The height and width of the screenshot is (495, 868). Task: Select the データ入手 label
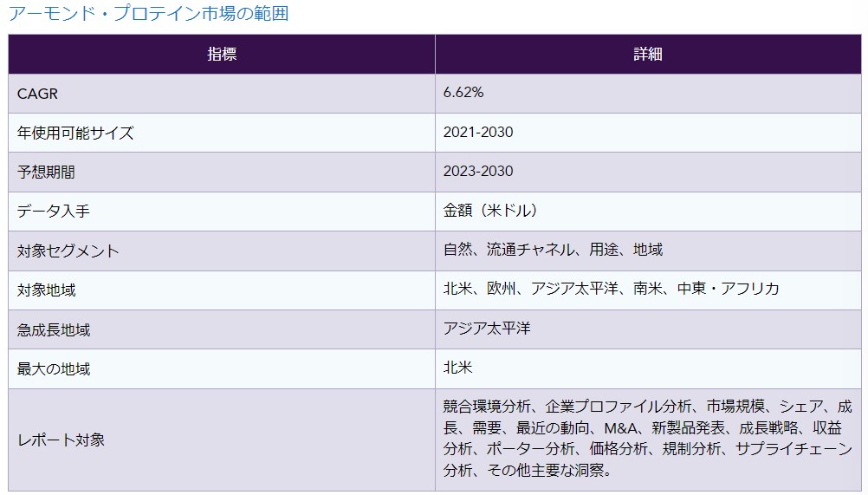pos(53,212)
